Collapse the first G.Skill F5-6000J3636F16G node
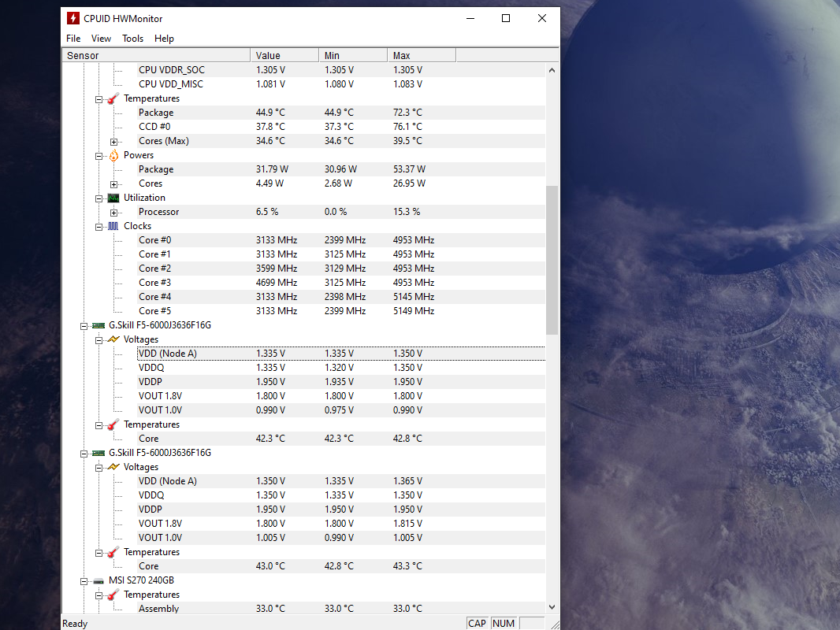 pyautogui.click(x=84, y=327)
